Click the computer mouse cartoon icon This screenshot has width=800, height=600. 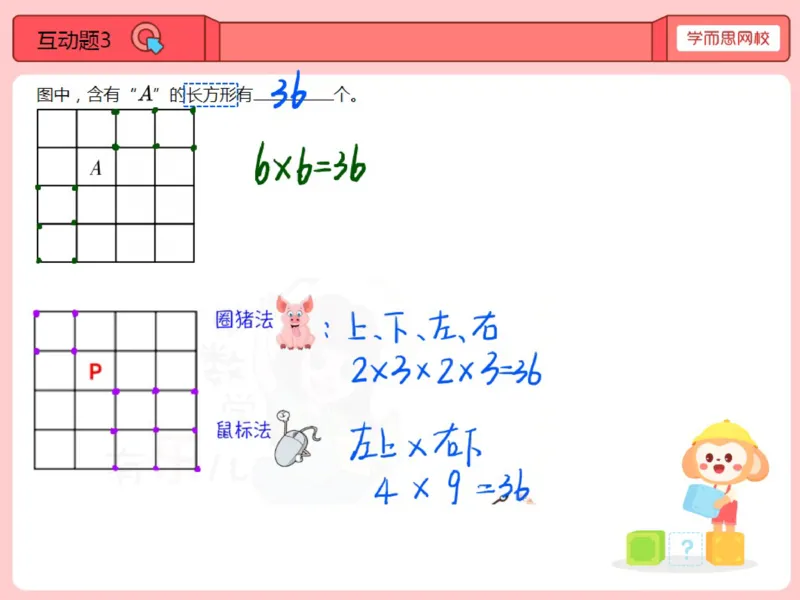(x=297, y=439)
